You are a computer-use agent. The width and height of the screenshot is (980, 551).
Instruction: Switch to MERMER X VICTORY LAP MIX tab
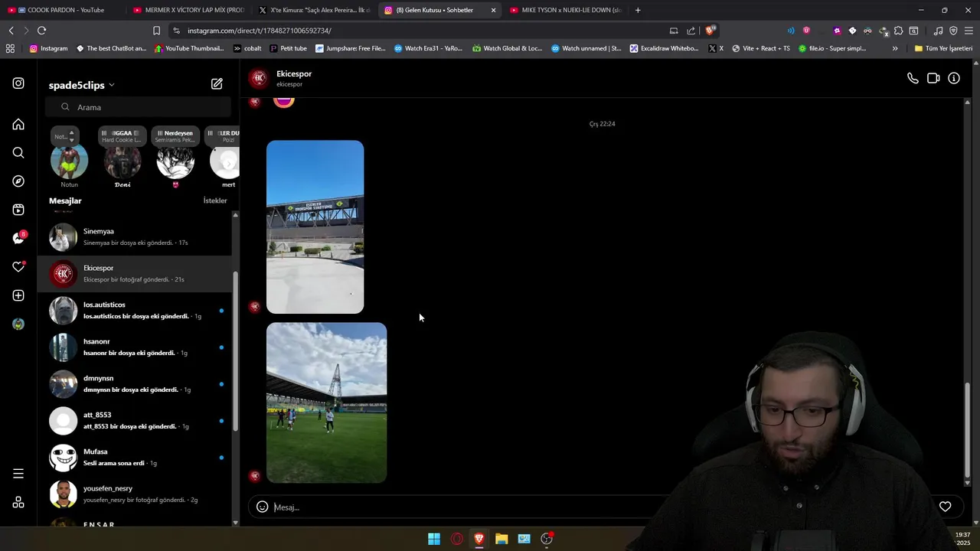click(x=188, y=10)
